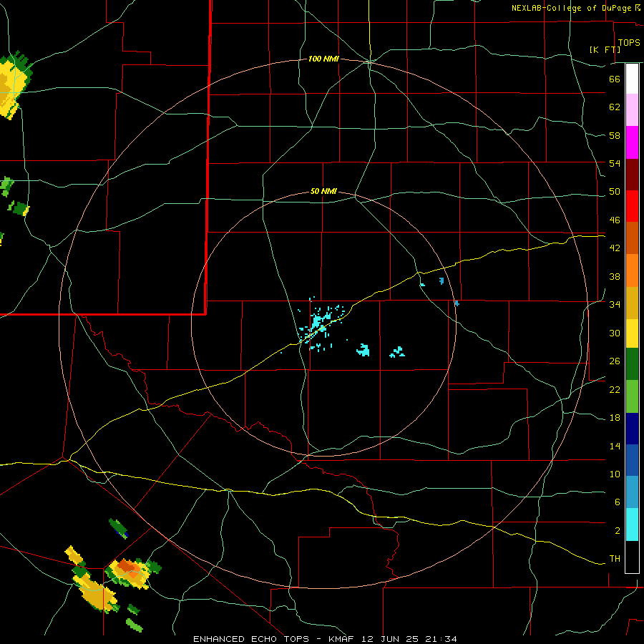
Task: Click the orange-core storm cell in the southwest
Action: [131, 573]
